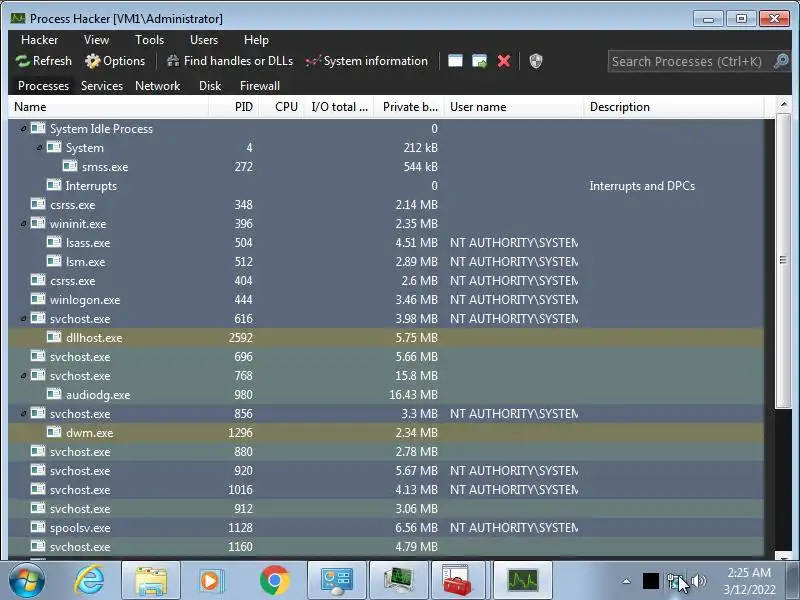Open the Tools menu
Image resolution: width=800 pixels, height=600 pixels.
pyautogui.click(x=149, y=40)
